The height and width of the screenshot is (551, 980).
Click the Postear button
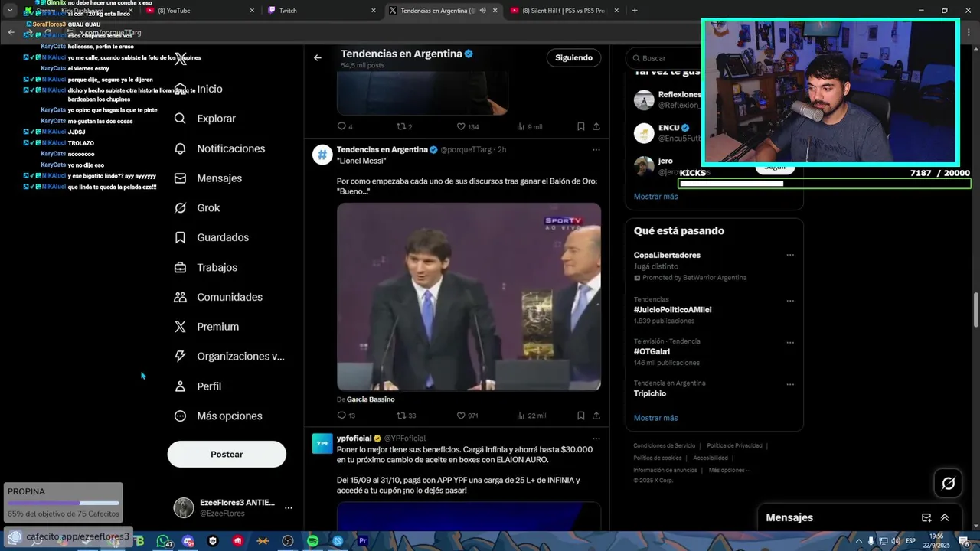pyautogui.click(x=227, y=455)
